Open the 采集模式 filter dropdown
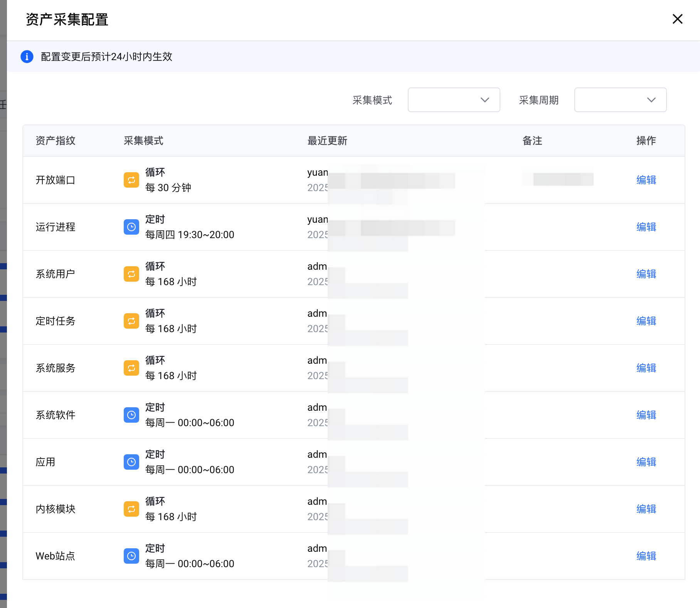The width and height of the screenshot is (700, 608). pyautogui.click(x=454, y=100)
